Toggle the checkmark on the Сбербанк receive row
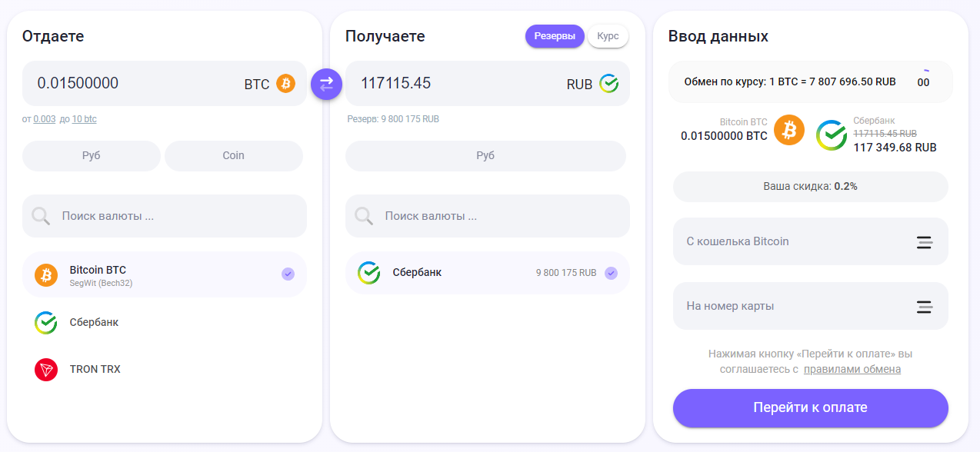The image size is (980, 452). coord(611,273)
